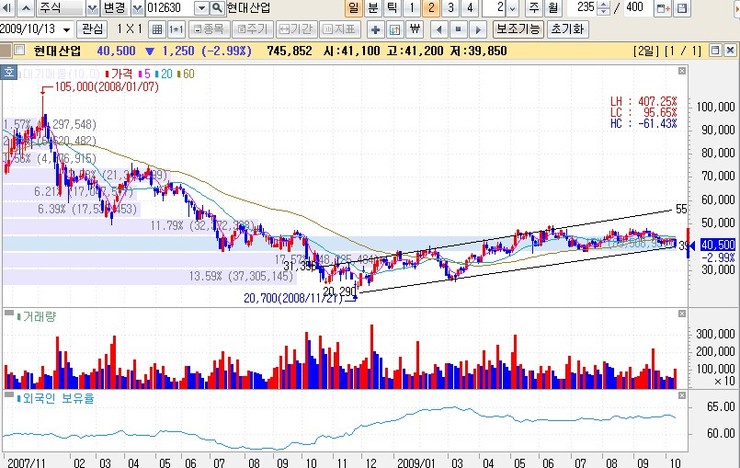Open the 주기 tab button

click(252, 30)
